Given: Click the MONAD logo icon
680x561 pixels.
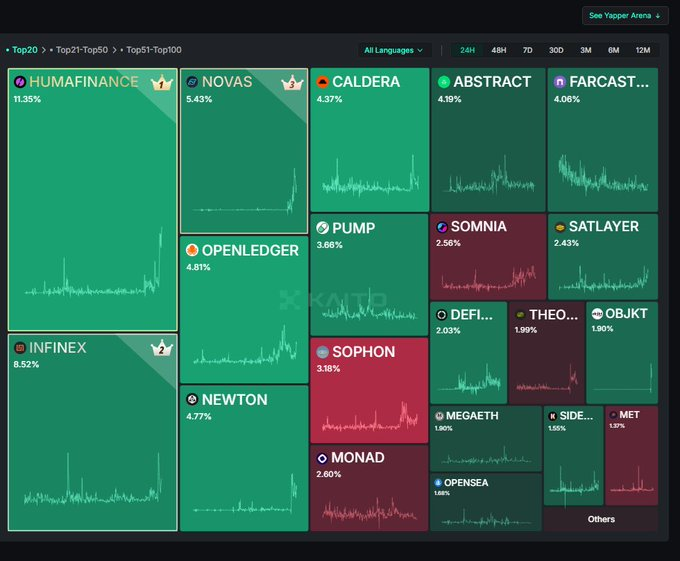Looking at the screenshot, I should (x=322, y=458).
